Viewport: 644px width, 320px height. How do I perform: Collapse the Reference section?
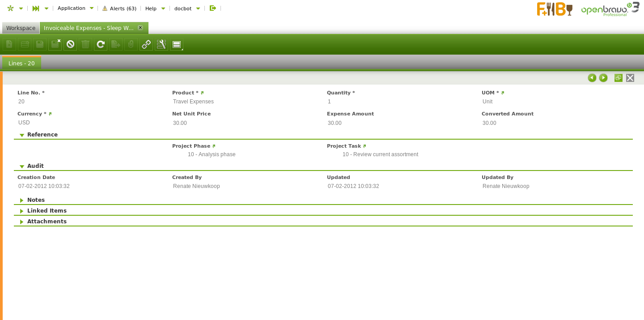22,135
